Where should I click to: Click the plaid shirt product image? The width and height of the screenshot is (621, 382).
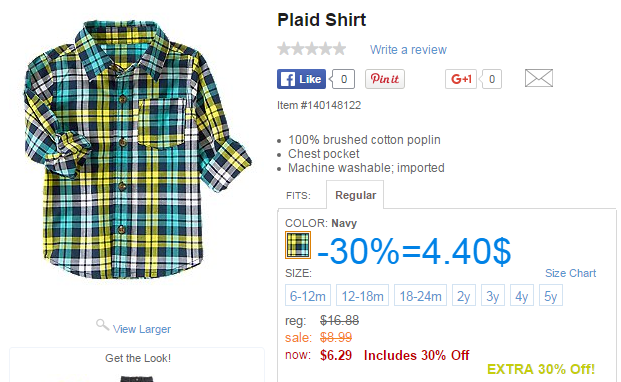click(x=137, y=150)
